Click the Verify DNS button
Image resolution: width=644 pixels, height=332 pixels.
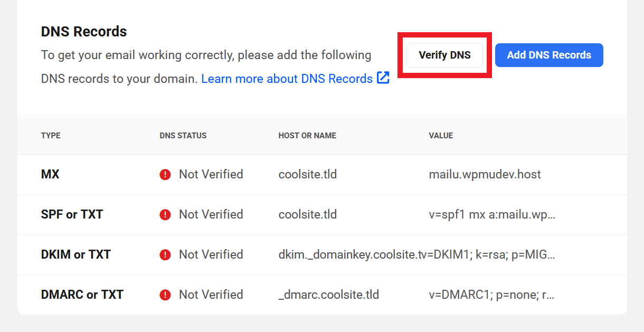point(444,55)
